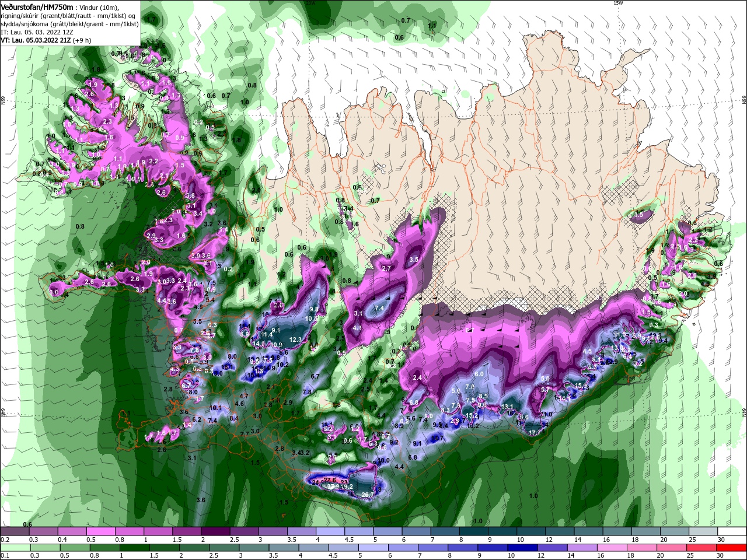
Task: Click the palest green 0.1 rain legend swatch
Action: click(x=15, y=548)
